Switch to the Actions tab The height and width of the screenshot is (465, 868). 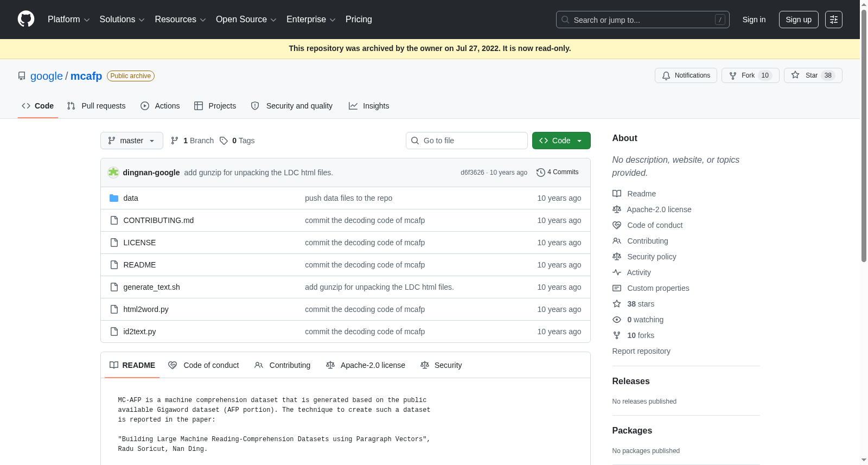[x=160, y=106]
